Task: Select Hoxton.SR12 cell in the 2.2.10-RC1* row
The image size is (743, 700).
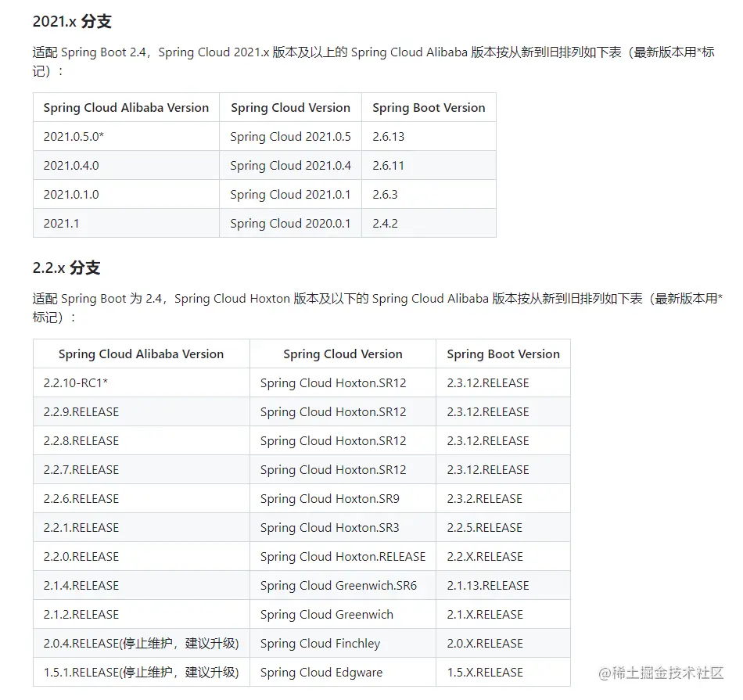Action: click(x=343, y=383)
